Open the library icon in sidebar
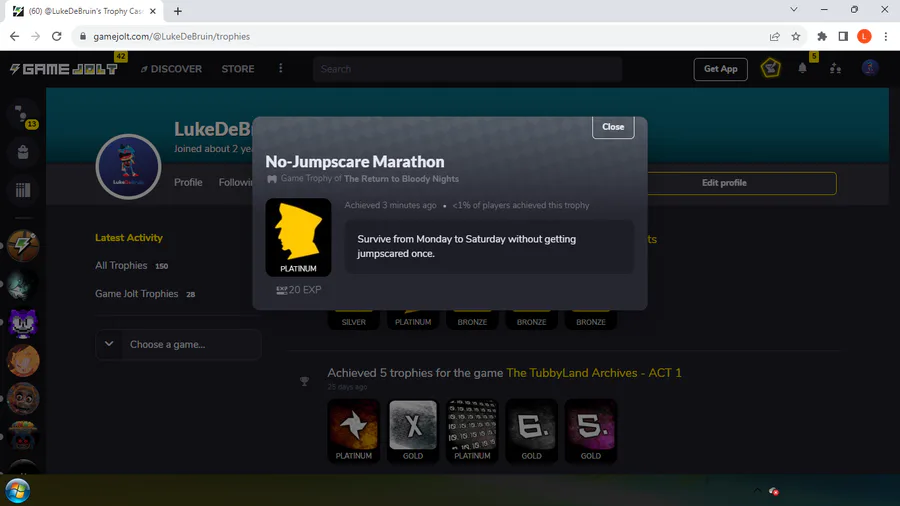 tap(23, 190)
